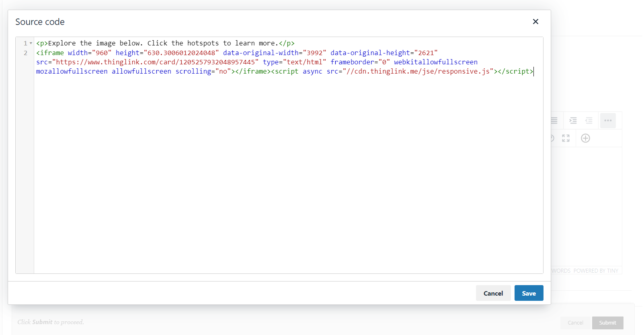Save the source code changes
Screen dimensions: 644x335
tap(529, 293)
